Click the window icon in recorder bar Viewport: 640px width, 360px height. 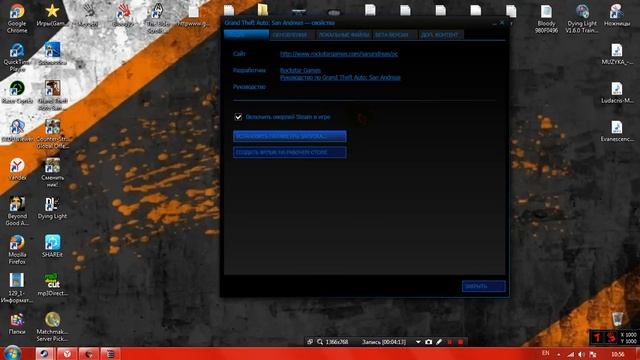coord(310,342)
